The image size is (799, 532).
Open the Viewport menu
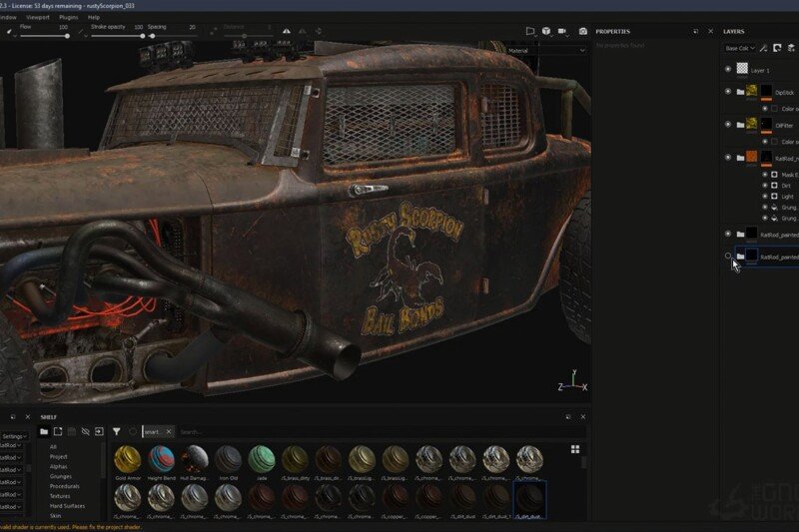click(38, 17)
